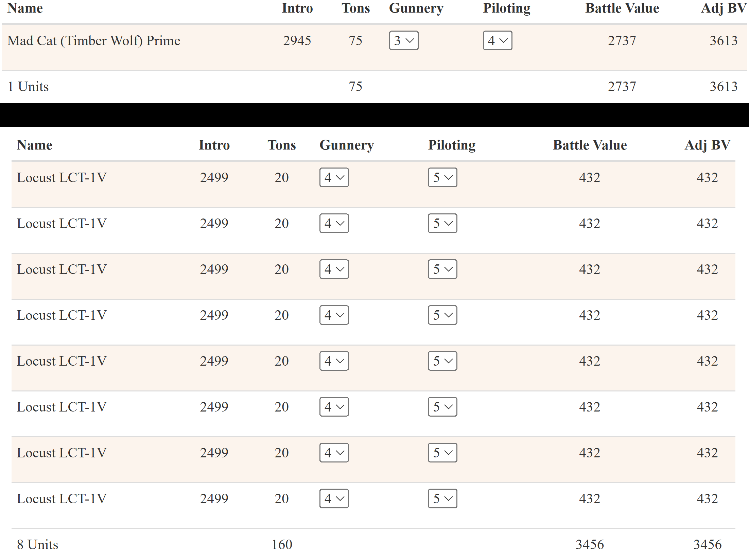Click total Adj BV in 1 Units row
The height and width of the screenshot is (560, 749).
coord(724,87)
